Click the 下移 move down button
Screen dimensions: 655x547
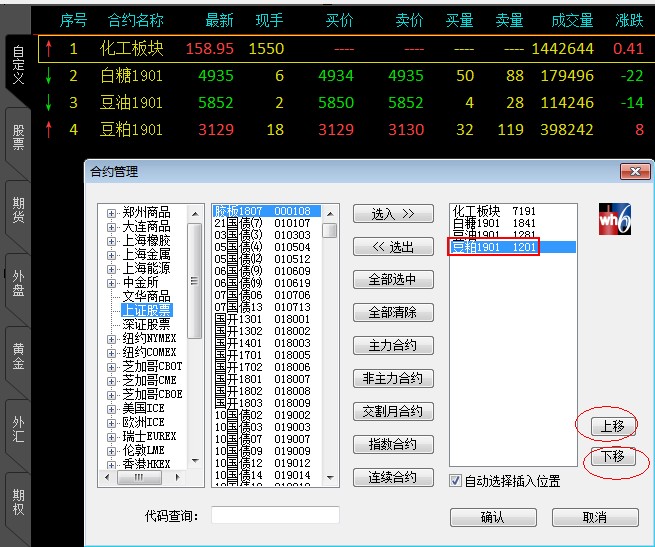pyautogui.click(x=612, y=458)
